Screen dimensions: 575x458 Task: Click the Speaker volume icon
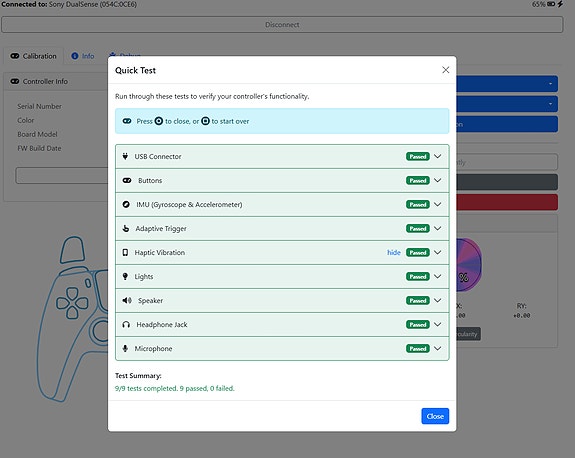pos(127,301)
